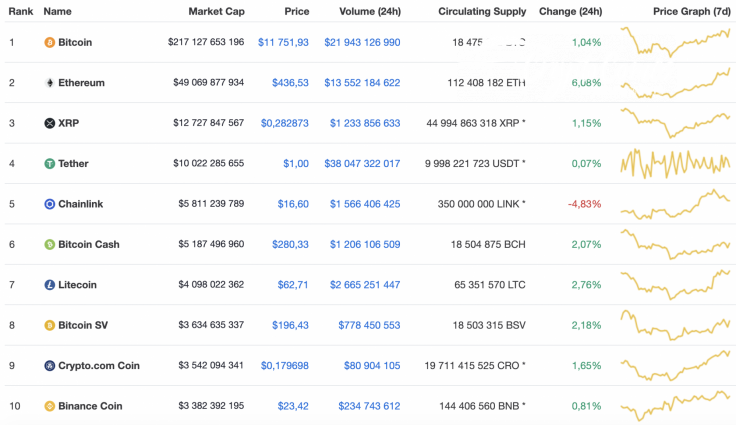Click the Ethereum diamond icon
The width and height of the screenshot is (736, 425).
[x=49, y=83]
